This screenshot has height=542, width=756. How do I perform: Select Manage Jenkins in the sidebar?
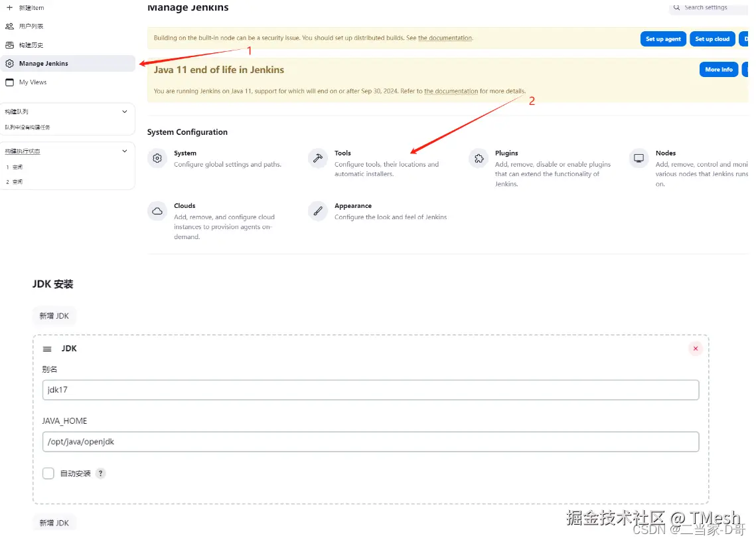click(68, 63)
